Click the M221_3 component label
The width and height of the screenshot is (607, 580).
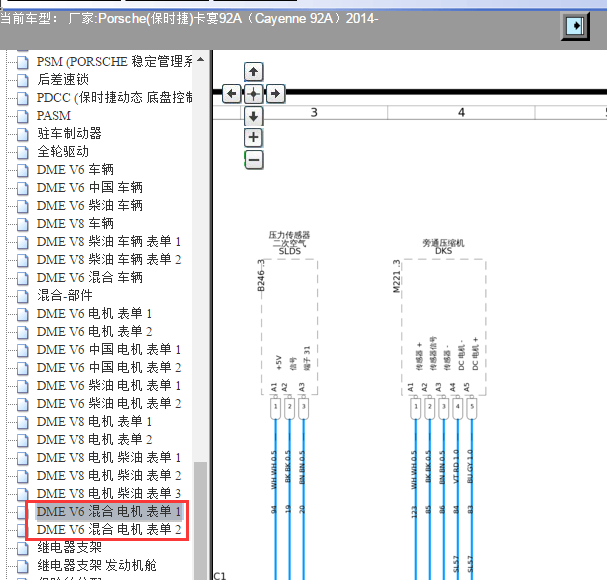396,276
